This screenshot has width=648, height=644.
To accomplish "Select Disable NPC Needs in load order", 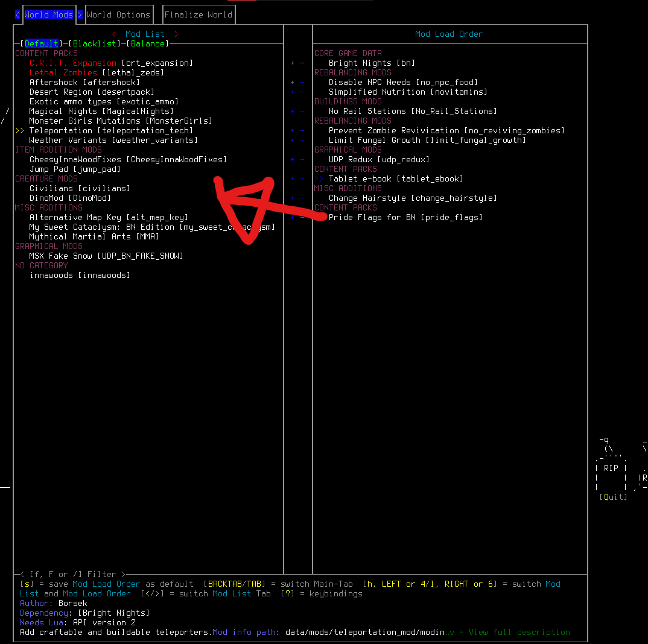I will (x=404, y=83).
